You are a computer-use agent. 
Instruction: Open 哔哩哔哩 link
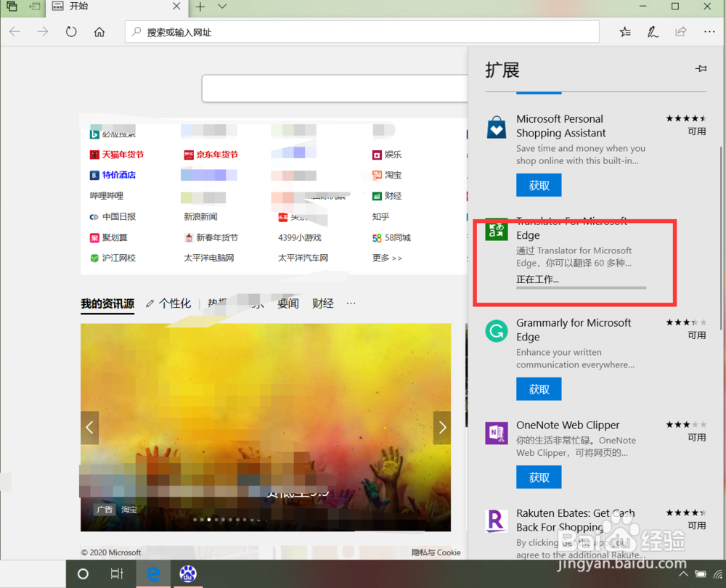point(107,196)
